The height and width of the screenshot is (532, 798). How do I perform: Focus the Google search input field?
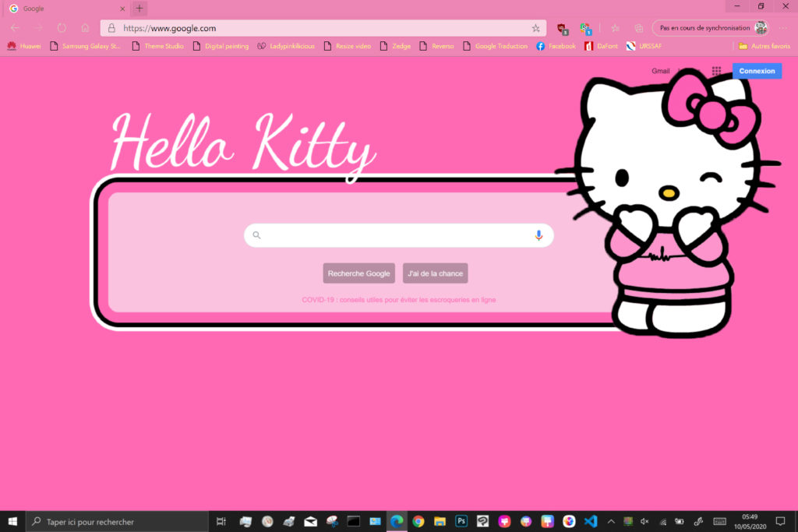(398, 235)
